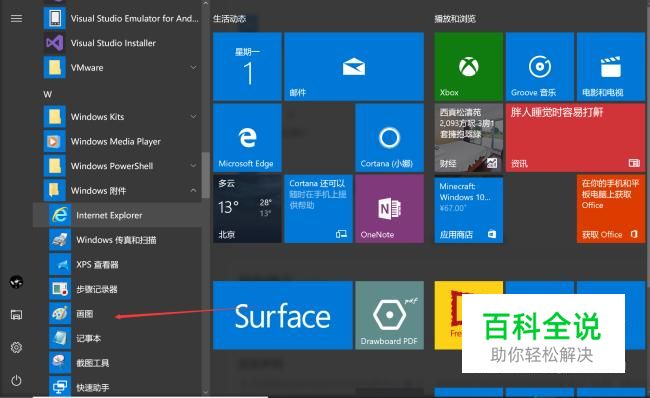Open the XPS 查看器 icon
Screen dimensions: 650x398
[x=60, y=265]
